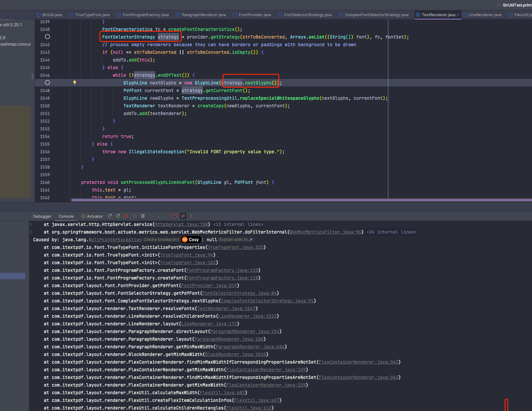Click the Rerun debug session icon

pos(110,216)
